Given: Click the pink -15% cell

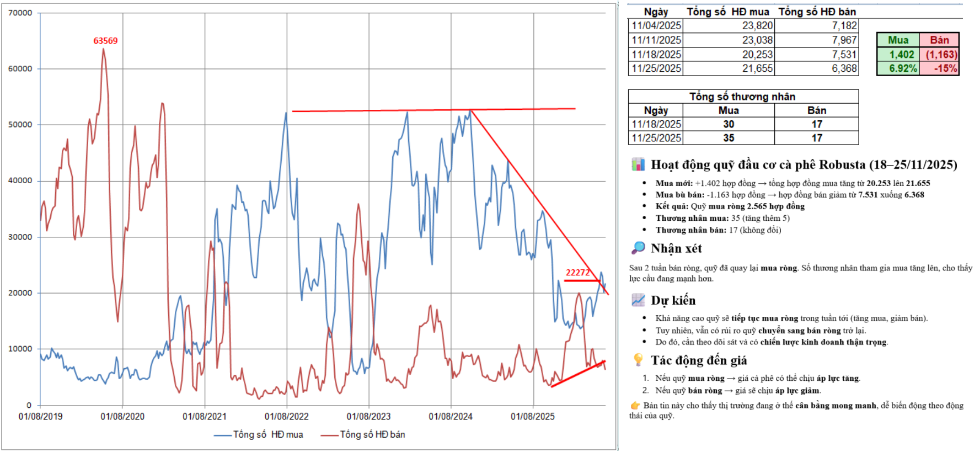Looking at the screenshot, I should [x=939, y=68].
